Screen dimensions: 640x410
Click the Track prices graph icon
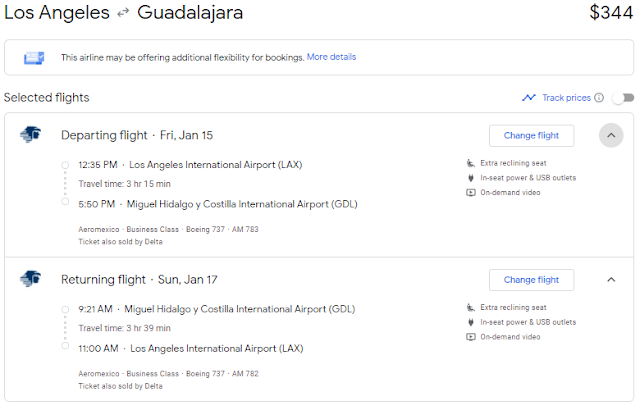coord(529,98)
